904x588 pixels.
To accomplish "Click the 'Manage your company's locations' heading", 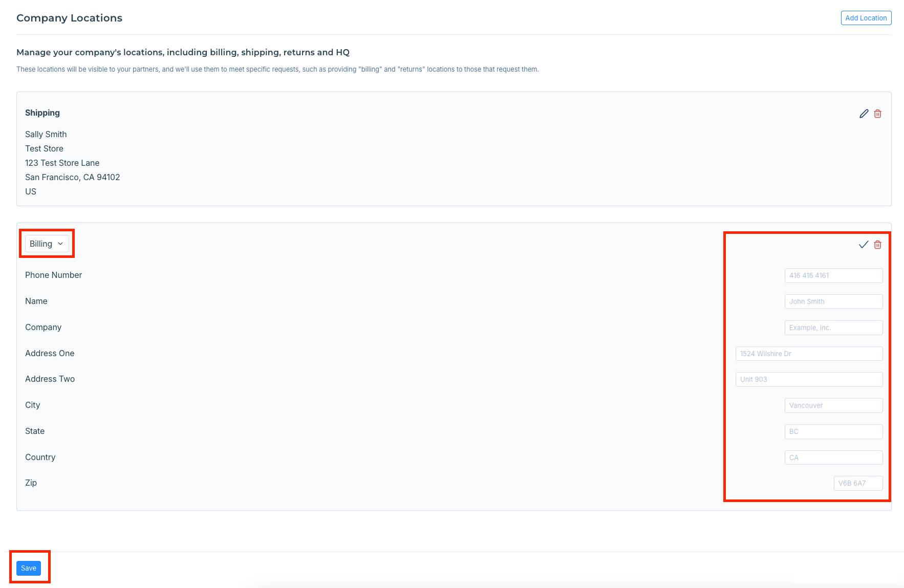I will click(x=183, y=52).
